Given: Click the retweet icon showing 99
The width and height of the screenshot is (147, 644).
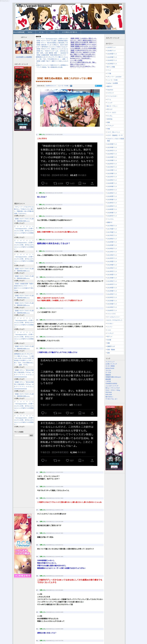Looking at the screenshot, I should pos(55,460).
